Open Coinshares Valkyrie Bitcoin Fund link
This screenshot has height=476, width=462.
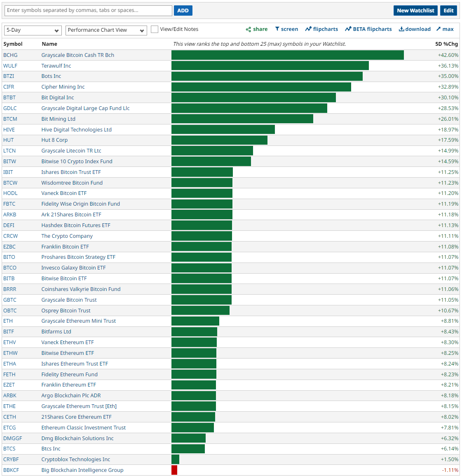tap(81, 289)
